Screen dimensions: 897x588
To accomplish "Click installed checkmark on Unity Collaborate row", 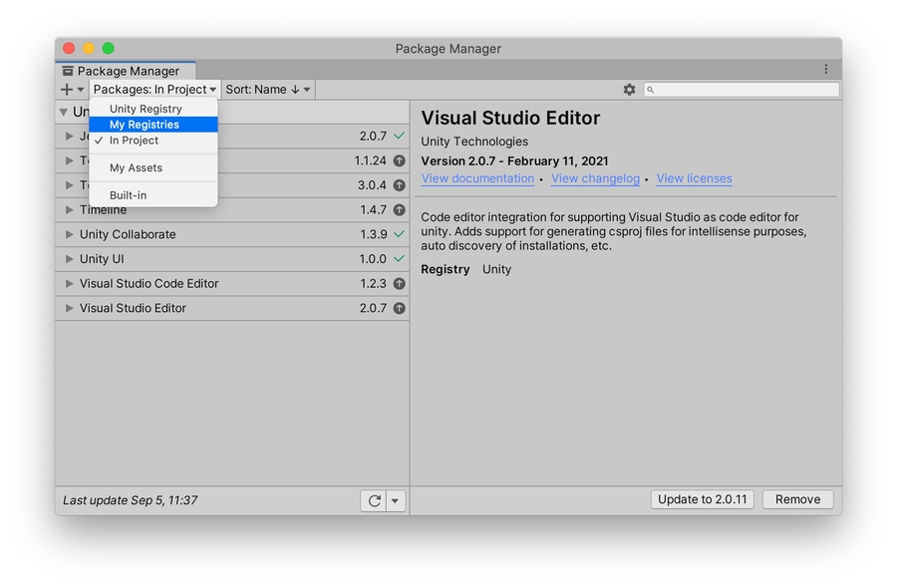I will pos(399,234).
